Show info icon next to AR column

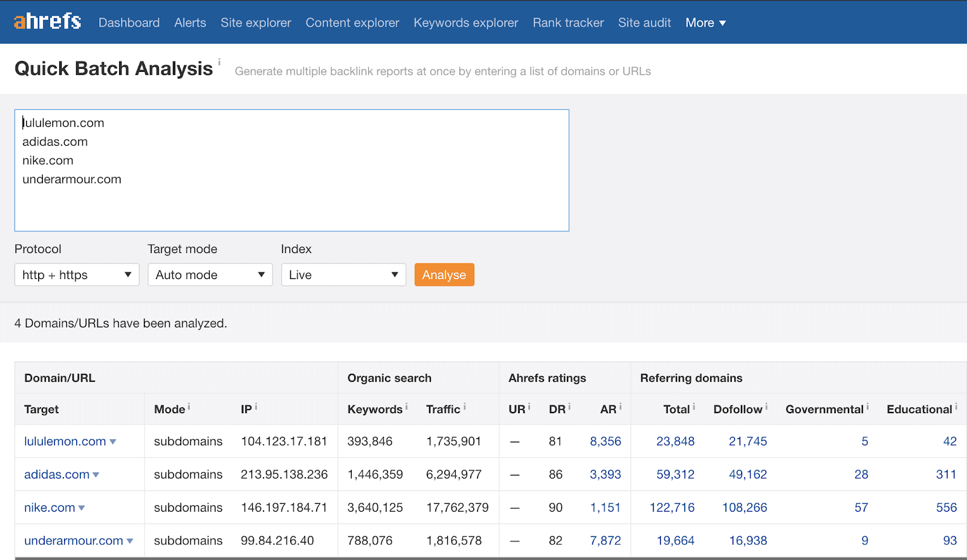620,407
